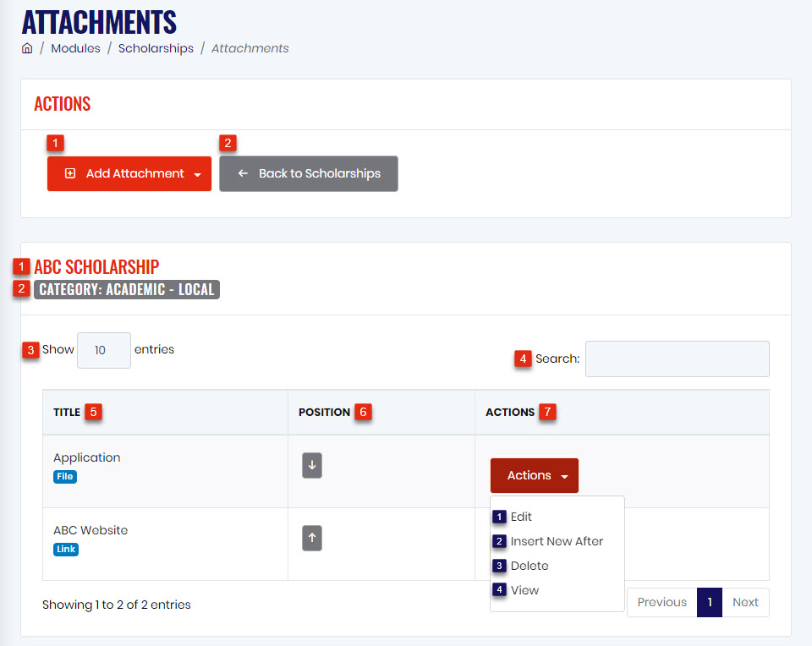Move Application attachment down with arrow
Screen dimensions: 812x646
312,465
